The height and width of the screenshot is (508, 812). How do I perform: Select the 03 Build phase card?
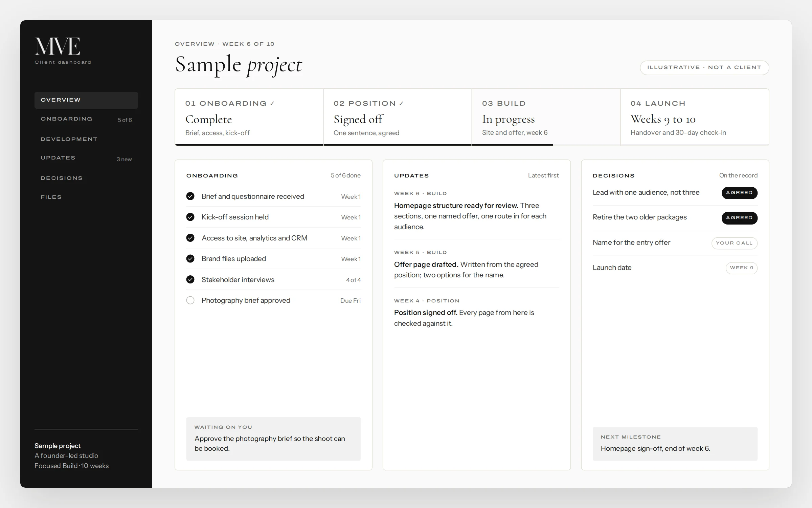[x=546, y=117]
